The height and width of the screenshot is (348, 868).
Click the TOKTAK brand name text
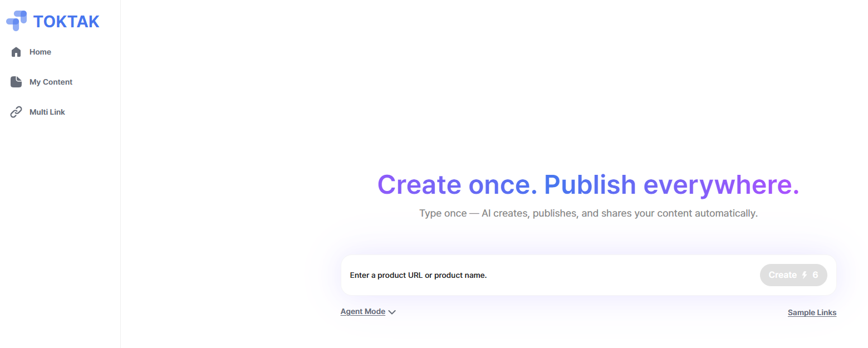point(66,21)
